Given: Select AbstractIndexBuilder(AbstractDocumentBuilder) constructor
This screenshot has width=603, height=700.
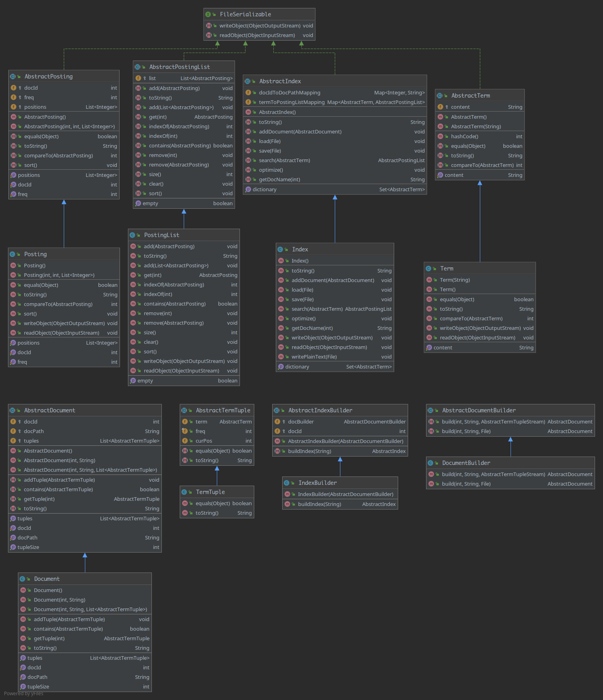Looking at the screenshot, I should pyautogui.click(x=340, y=441).
